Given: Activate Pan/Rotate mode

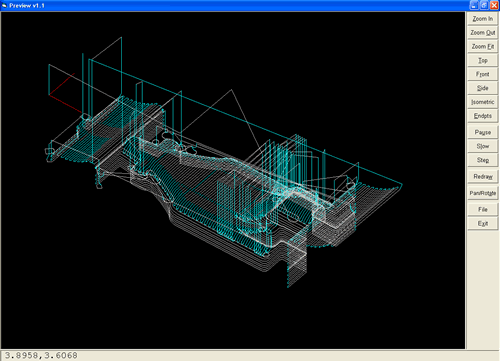Looking at the screenshot, I should click(482, 193).
